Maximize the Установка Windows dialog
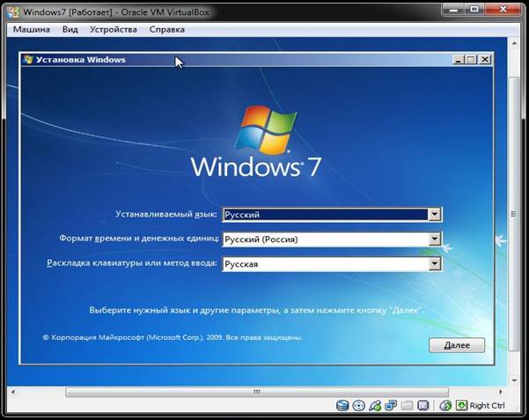The height and width of the screenshot is (420, 529). tap(471, 60)
